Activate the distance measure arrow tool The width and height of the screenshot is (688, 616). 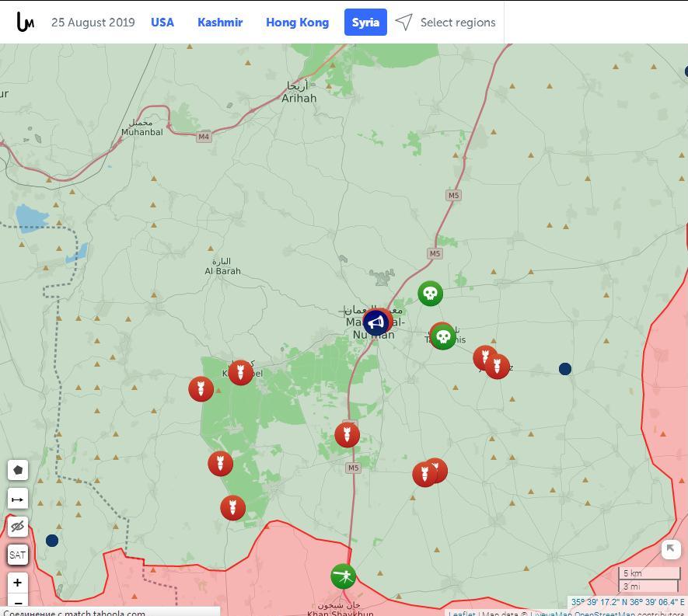click(18, 499)
